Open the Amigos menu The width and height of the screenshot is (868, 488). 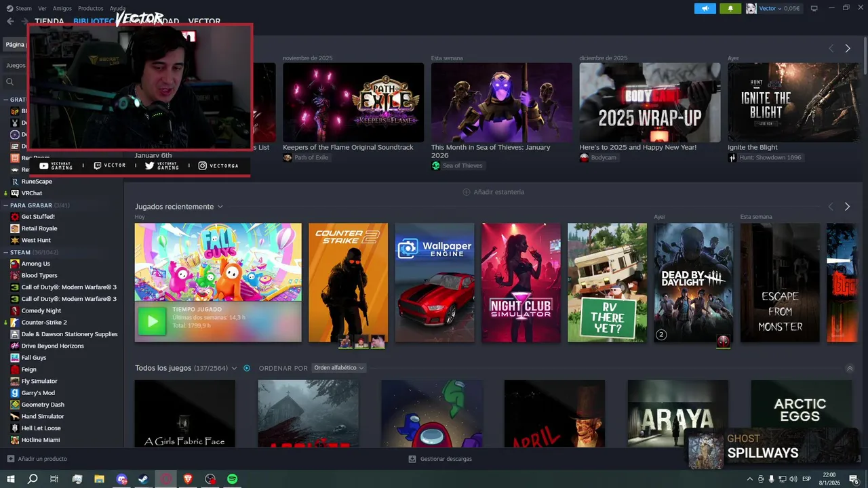62,8
